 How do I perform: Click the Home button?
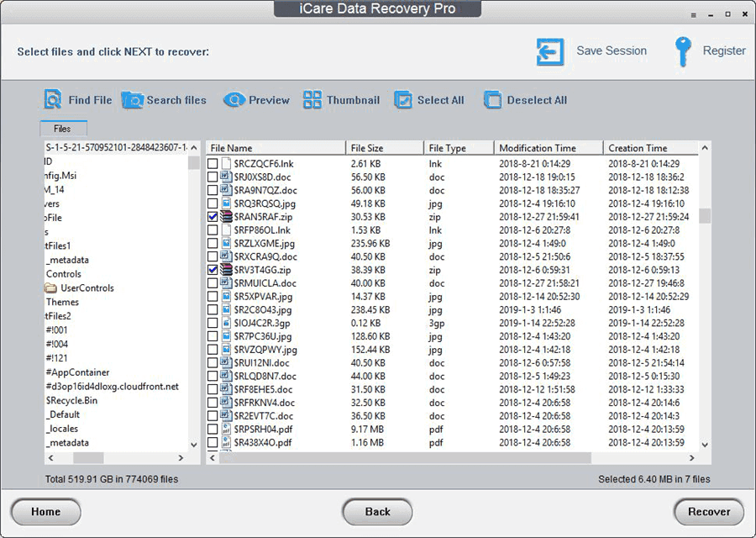pyautogui.click(x=46, y=511)
